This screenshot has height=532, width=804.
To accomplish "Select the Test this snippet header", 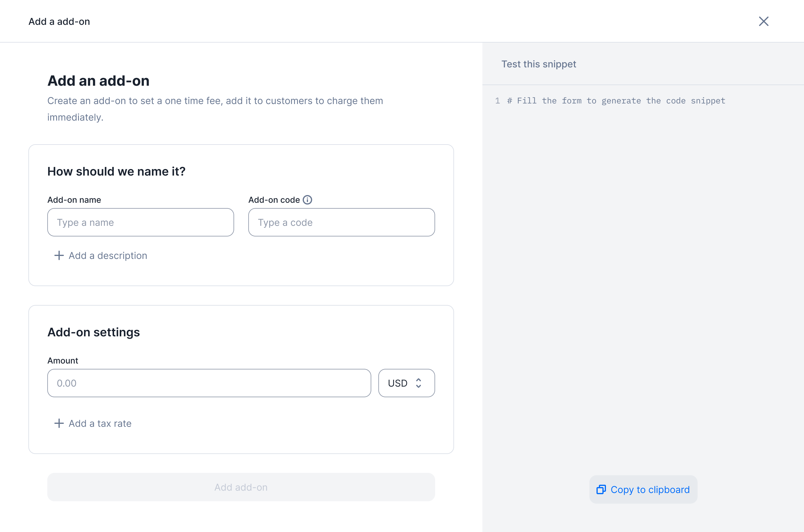I will coord(539,64).
